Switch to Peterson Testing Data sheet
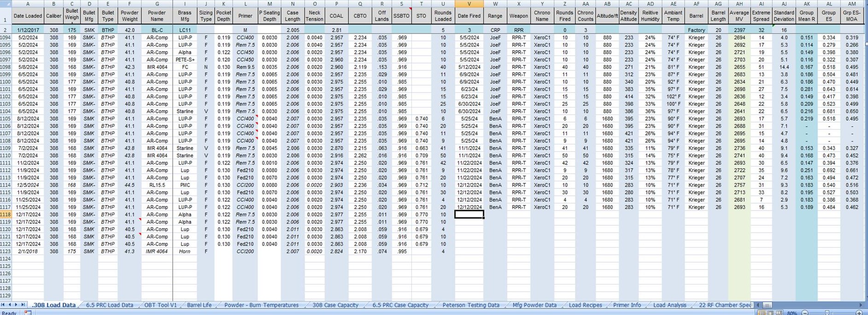 click(471, 305)
